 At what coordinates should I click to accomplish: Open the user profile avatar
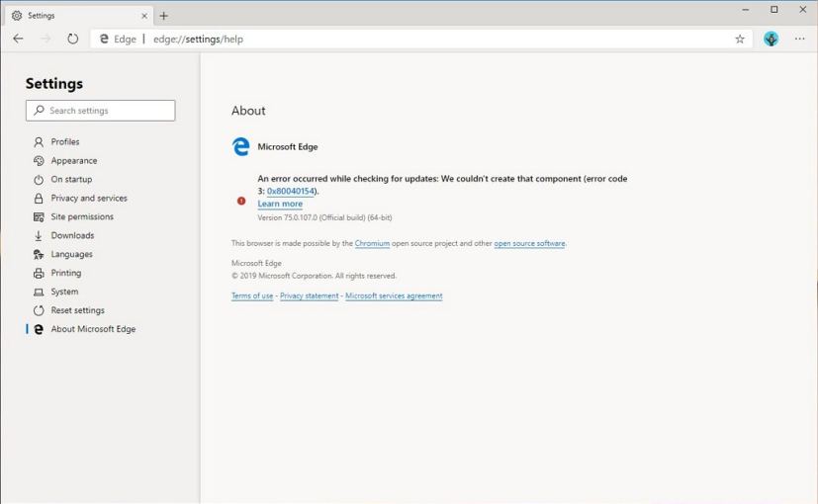coord(771,39)
